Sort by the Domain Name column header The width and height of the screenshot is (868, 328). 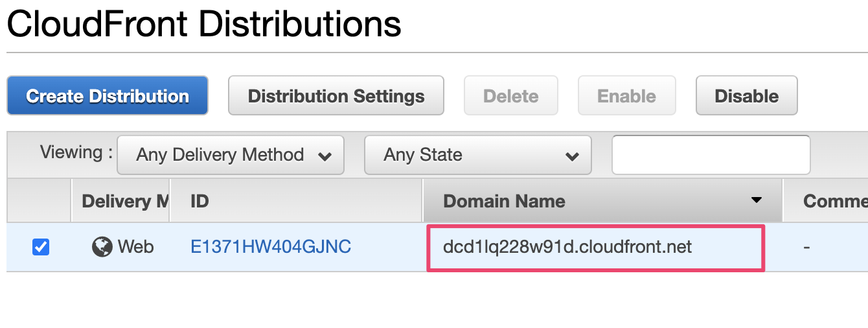(x=504, y=202)
